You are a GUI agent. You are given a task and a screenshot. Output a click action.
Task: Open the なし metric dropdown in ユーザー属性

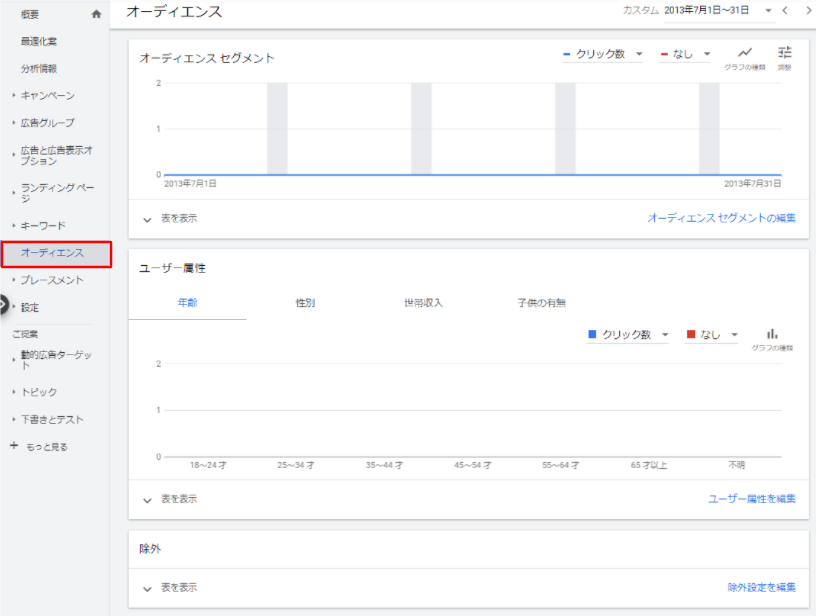(x=711, y=335)
